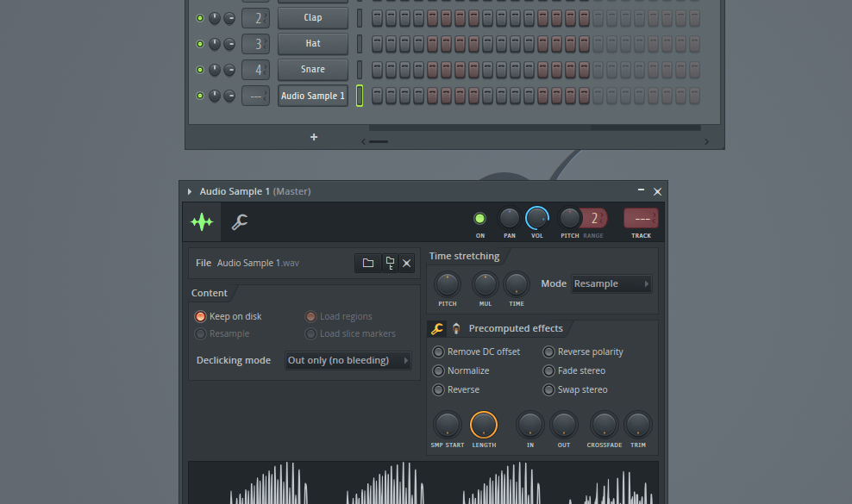This screenshot has width=852, height=504.
Task: Click the VOL knob in the channel header
Action: point(537,220)
